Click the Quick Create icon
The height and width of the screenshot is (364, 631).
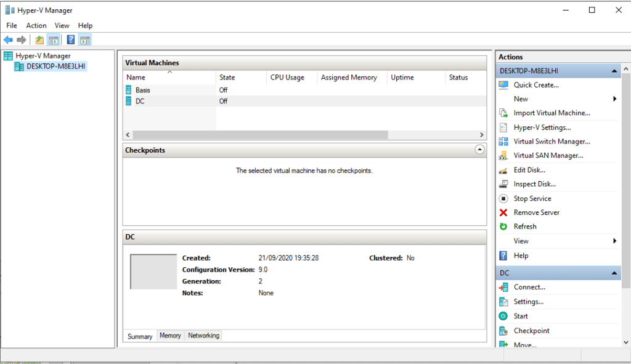point(503,85)
